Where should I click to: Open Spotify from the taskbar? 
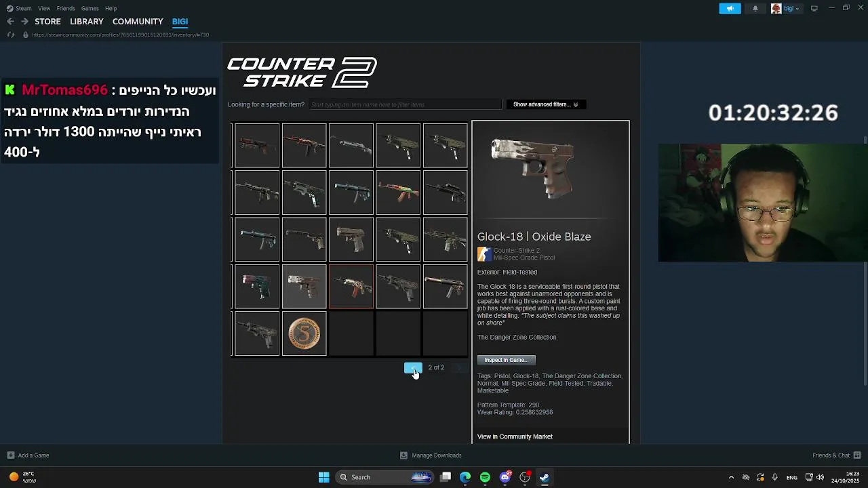pyautogui.click(x=485, y=477)
